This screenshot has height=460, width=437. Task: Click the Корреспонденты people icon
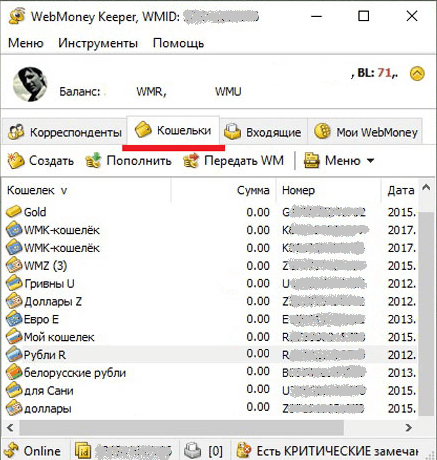point(16,132)
